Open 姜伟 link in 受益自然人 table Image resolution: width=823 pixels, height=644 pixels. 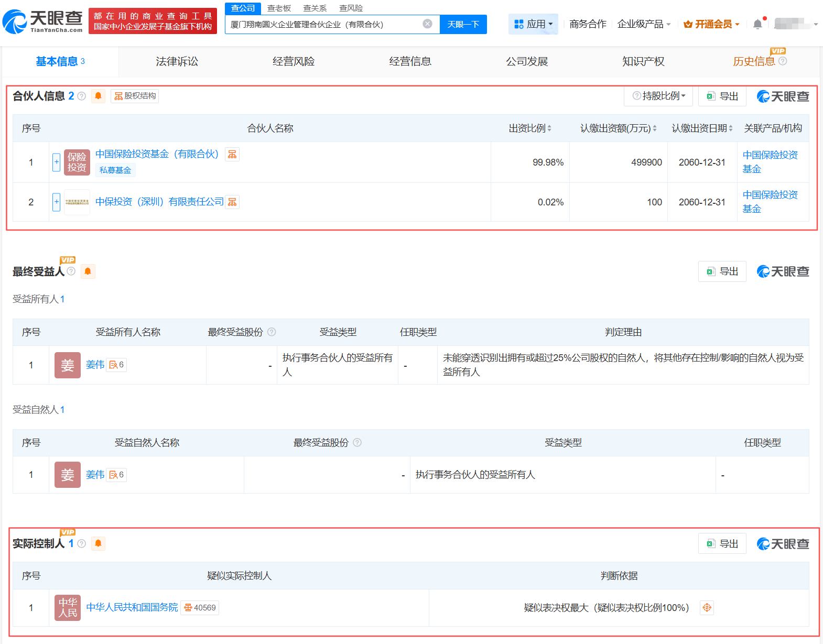(x=95, y=475)
